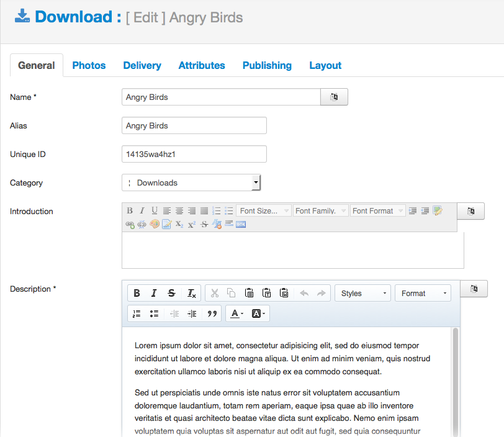Viewport: 504px width, 437px height.
Task: Insert bullet list in Introduction editor
Action: pos(229,210)
